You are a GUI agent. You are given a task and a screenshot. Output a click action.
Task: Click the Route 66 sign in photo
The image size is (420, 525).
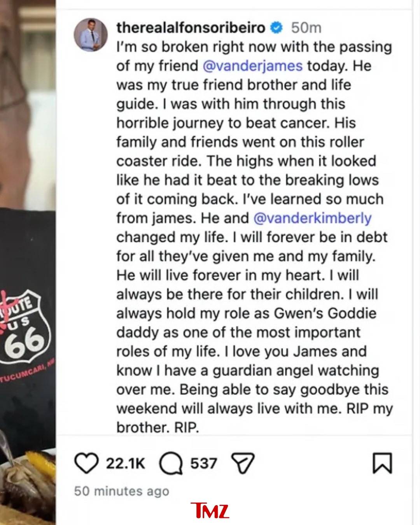tap(23, 329)
